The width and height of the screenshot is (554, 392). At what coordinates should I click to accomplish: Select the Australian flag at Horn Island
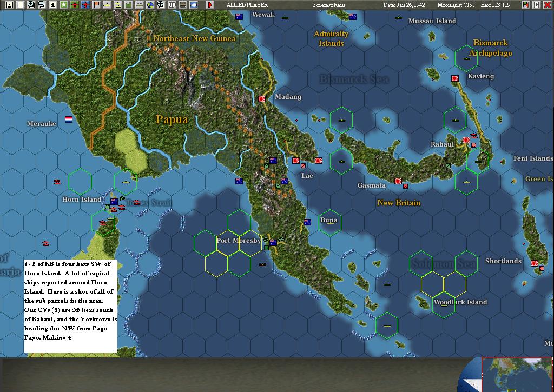coord(114,202)
